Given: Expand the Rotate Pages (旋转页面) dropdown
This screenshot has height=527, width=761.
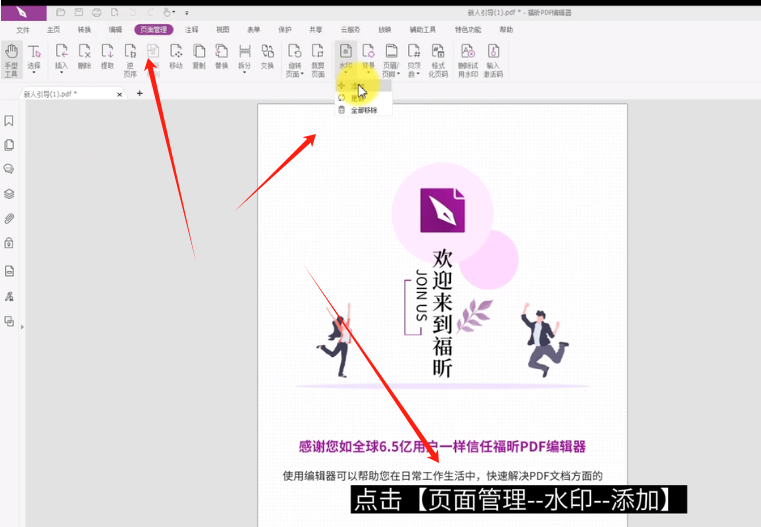Looking at the screenshot, I should pyautogui.click(x=302, y=74).
